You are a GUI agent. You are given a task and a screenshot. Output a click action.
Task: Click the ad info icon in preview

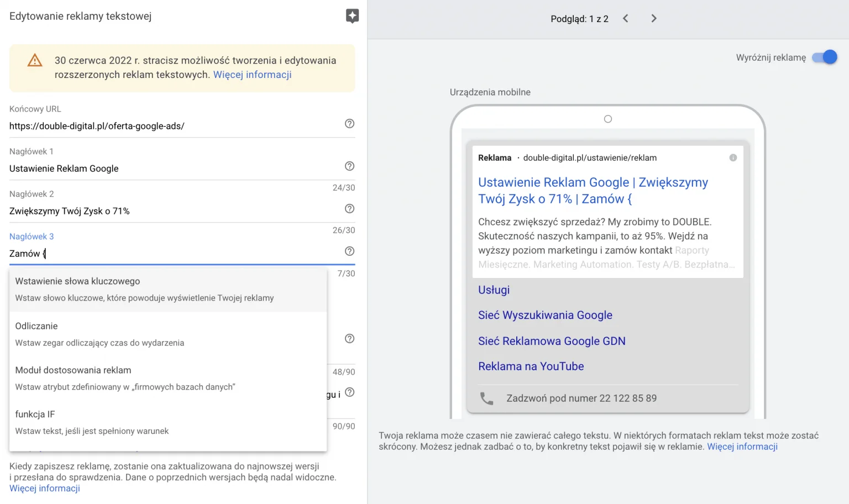click(x=733, y=158)
